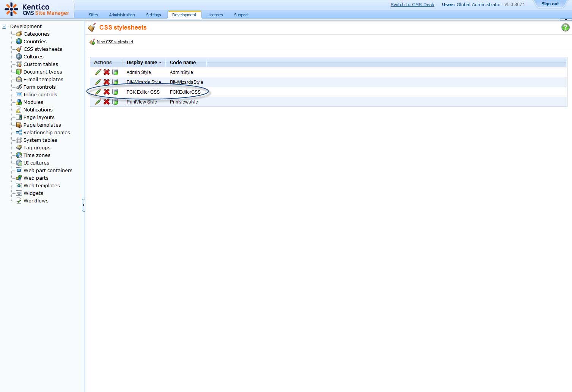Click the Sign out button
This screenshot has width=572, height=392.
[x=550, y=4]
